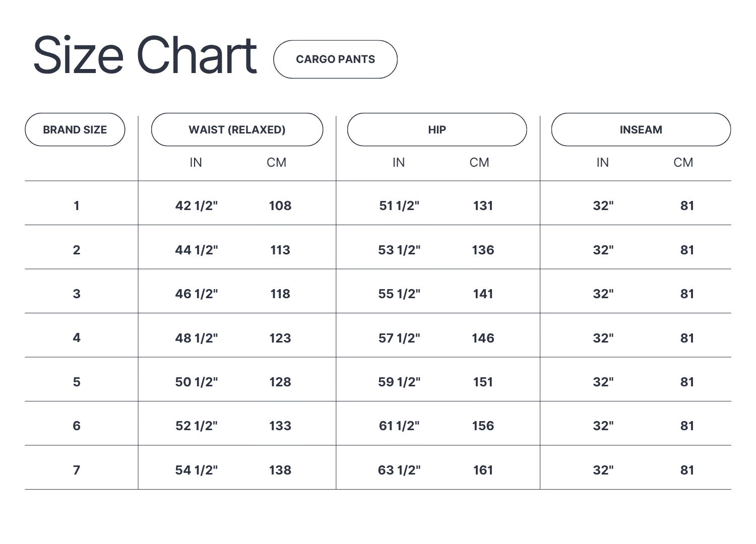Click hip value 161 centimeters
This screenshot has height=544, width=756.
[x=483, y=470]
